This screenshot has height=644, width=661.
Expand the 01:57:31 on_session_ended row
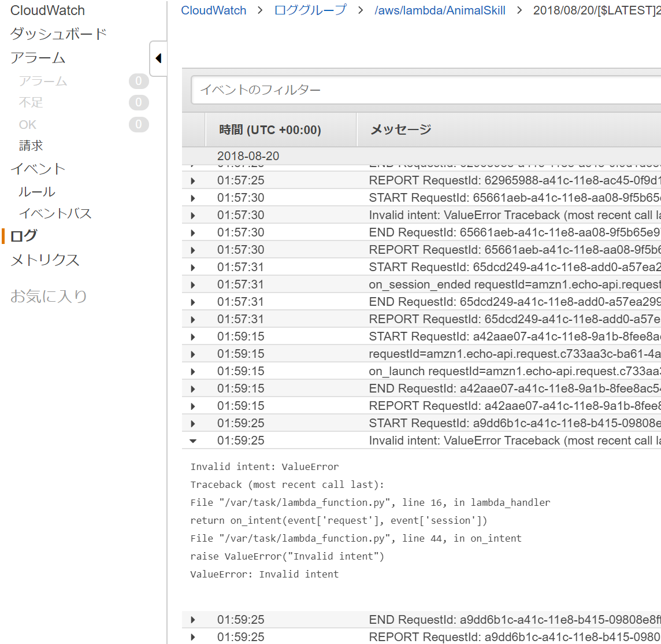(x=192, y=285)
